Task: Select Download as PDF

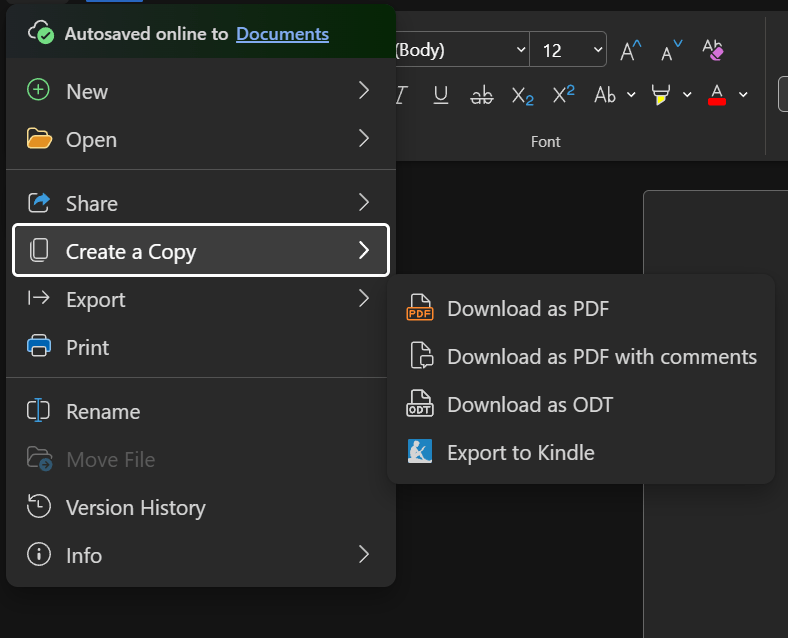Action: tap(528, 309)
